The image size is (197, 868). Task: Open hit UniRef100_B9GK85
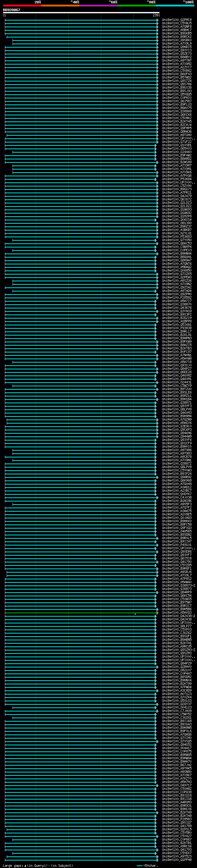177,33
